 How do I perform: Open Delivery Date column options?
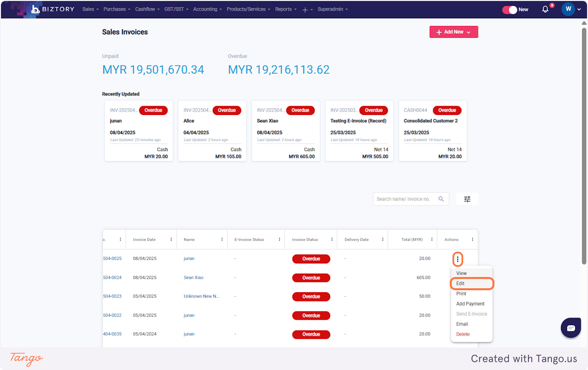[x=382, y=239]
